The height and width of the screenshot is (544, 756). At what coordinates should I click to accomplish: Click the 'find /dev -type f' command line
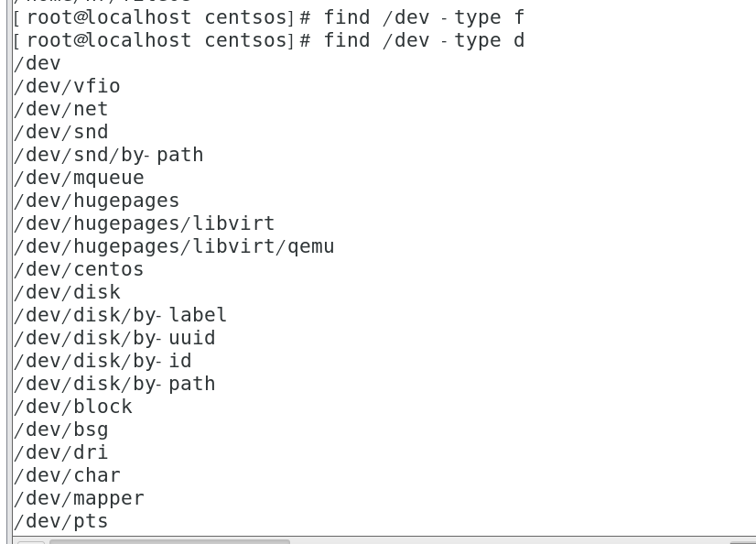423,17
